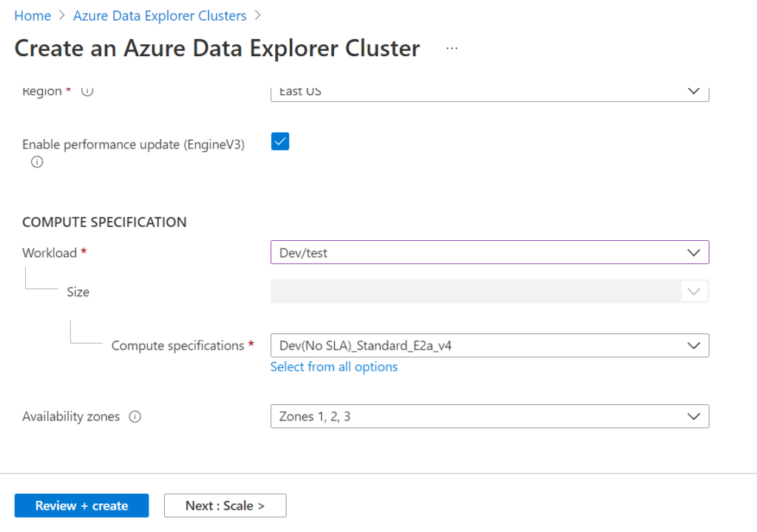Viewport: 757px width, 532px height.
Task: Click the Review + create button
Action: pos(81,505)
